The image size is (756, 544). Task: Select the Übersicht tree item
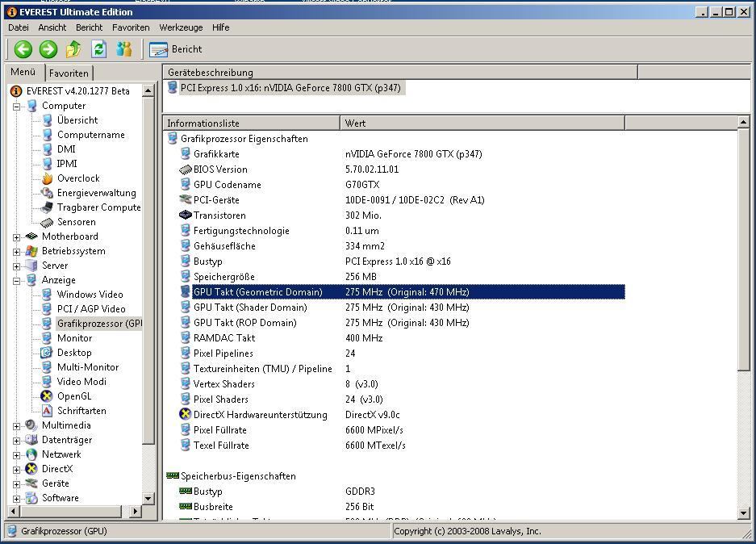tap(77, 120)
